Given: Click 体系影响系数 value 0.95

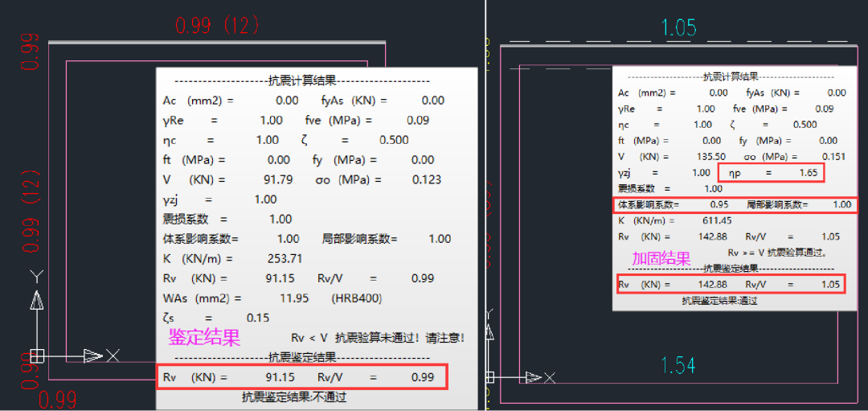Looking at the screenshot, I should click(x=719, y=204).
